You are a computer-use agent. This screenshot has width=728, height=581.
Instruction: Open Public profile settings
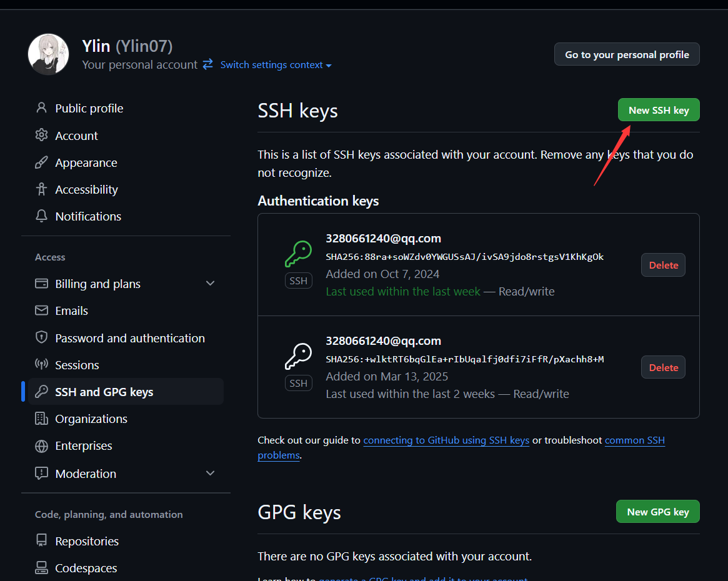[89, 108]
